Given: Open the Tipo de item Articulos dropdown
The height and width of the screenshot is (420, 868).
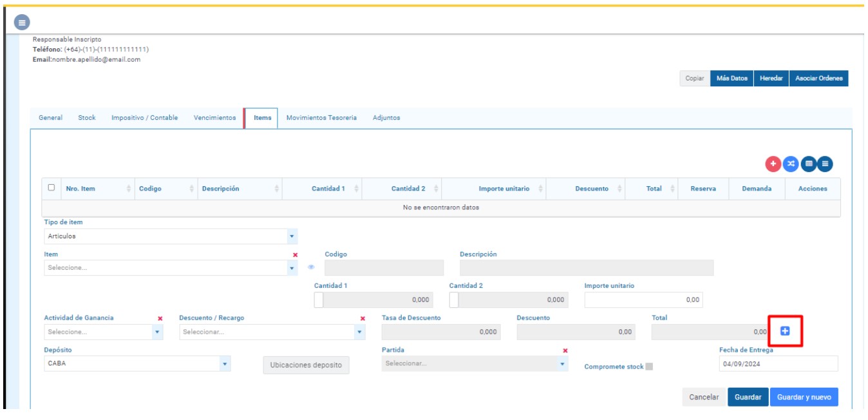Looking at the screenshot, I should (x=171, y=236).
